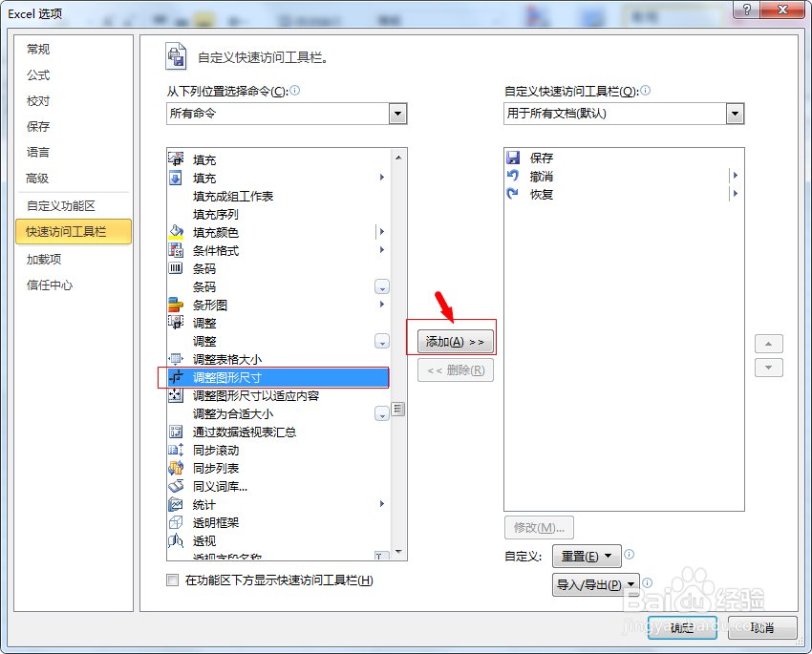Click the 调整表格大小 icon

(x=176, y=359)
